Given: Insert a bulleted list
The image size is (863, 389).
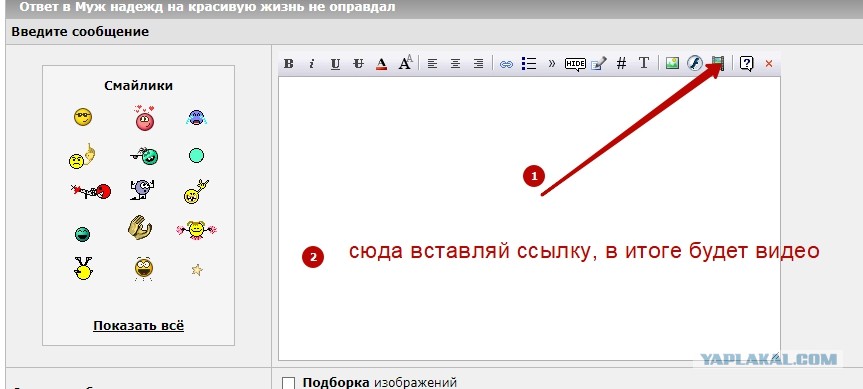Looking at the screenshot, I should coord(529,64).
